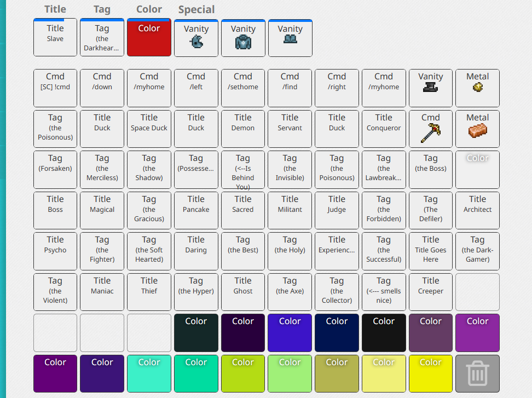The image size is (532, 398).
Task: Select the Title Space Duck item
Action: click(149, 129)
